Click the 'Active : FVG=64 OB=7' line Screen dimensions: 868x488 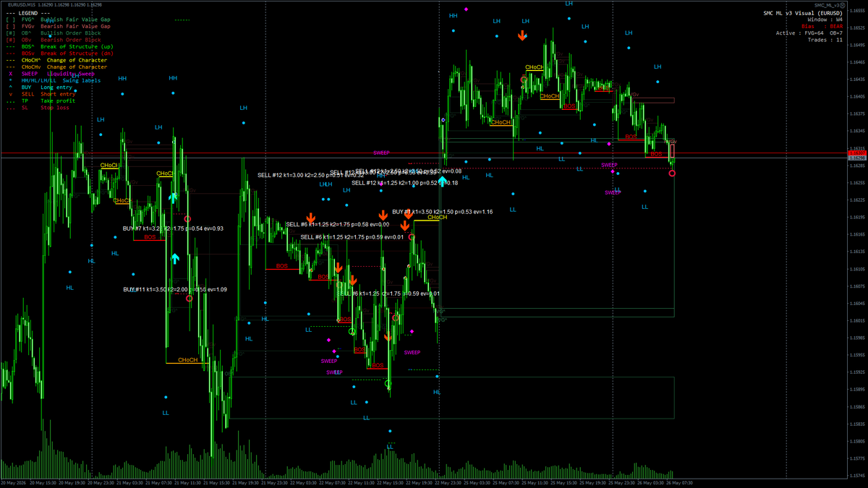(x=809, y=33)
